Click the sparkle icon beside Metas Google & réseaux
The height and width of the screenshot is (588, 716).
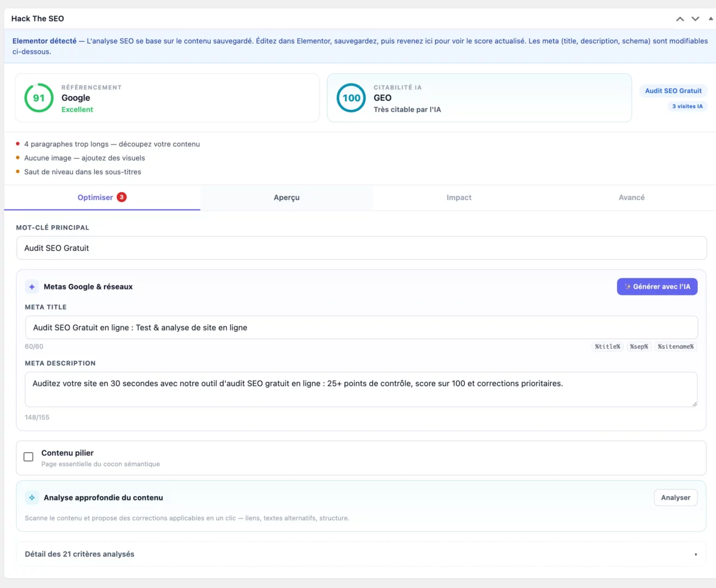pos(32,287)
